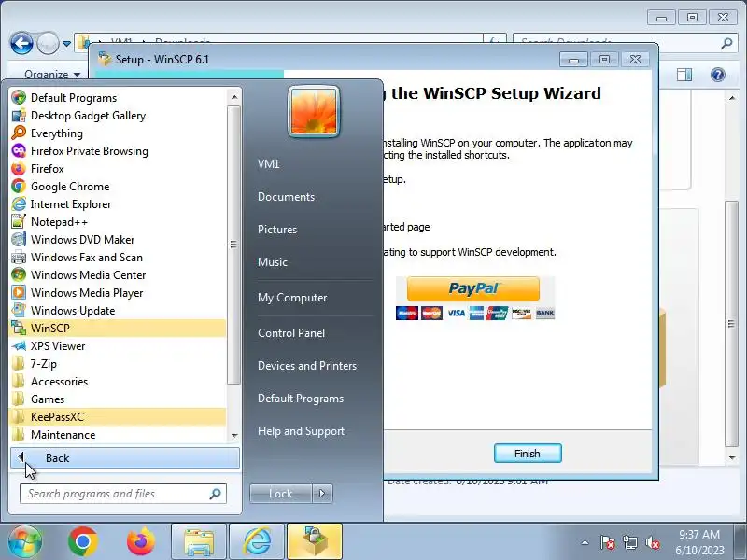The height and width of the screenshot is (560, 747).
Task: Open Help and Support
Action: pyautogui.click(x=301, y=431)
